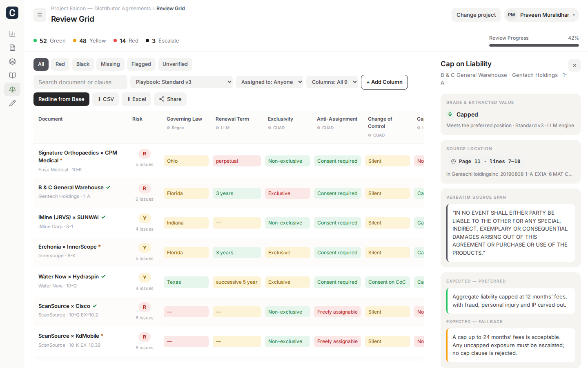Select the scales review grid sidebar icon
Viewport: 588px width, 368px height.
tap(12, 90)
